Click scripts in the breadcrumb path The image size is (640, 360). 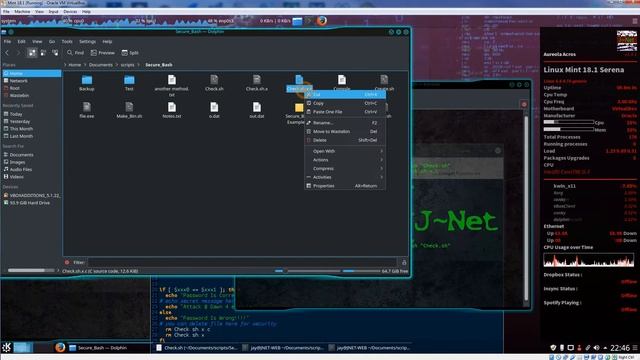pyautogui.click(x=127, y=65)
